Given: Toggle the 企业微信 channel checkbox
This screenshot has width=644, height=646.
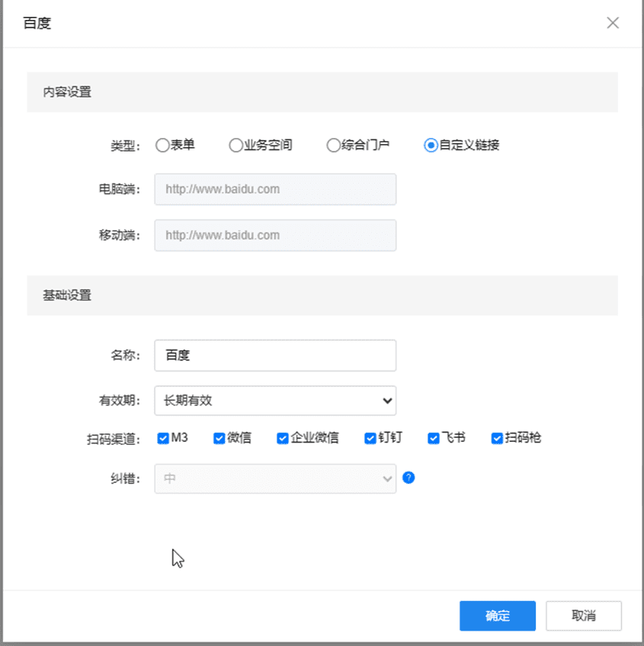Looking at the screenshot, I should pyautogui.click(x=283, y=438).
